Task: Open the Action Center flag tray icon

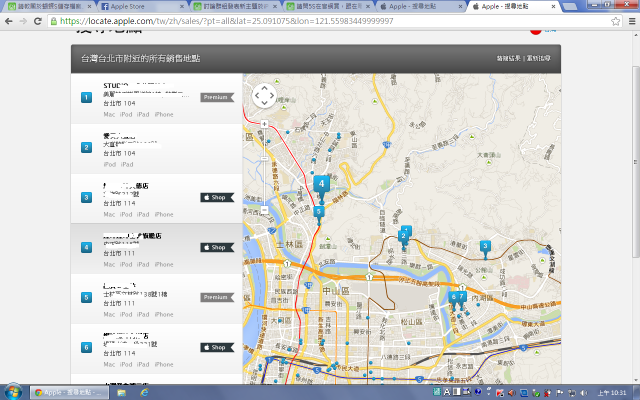Action: (560, 393)
